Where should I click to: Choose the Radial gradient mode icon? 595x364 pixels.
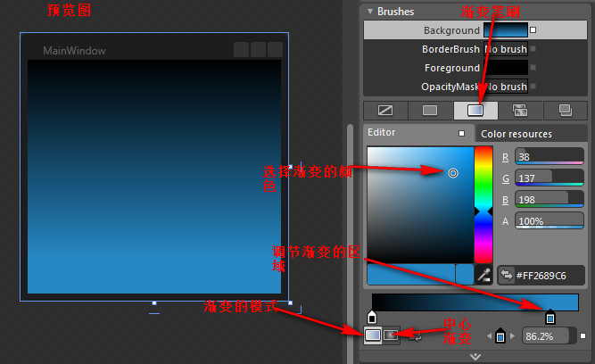pos(391,335)
